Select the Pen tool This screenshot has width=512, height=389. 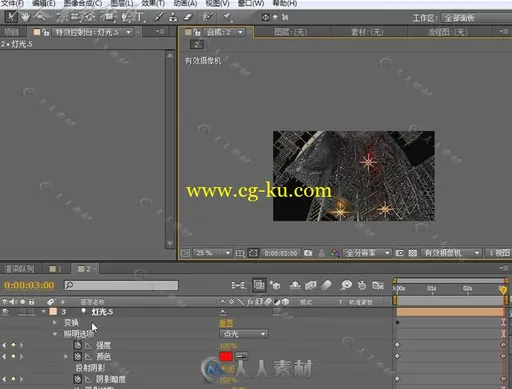point(125,17)
